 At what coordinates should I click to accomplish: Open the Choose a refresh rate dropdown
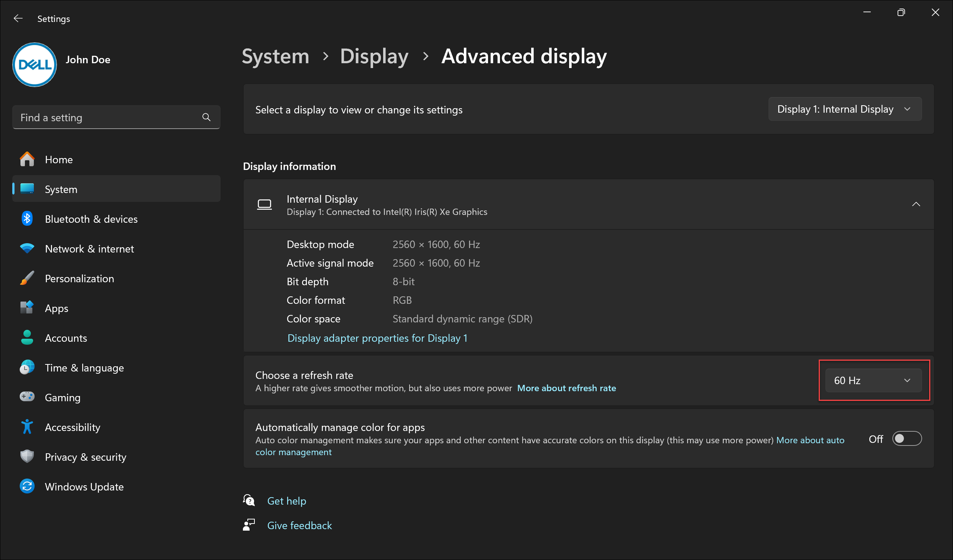(872, 380)
